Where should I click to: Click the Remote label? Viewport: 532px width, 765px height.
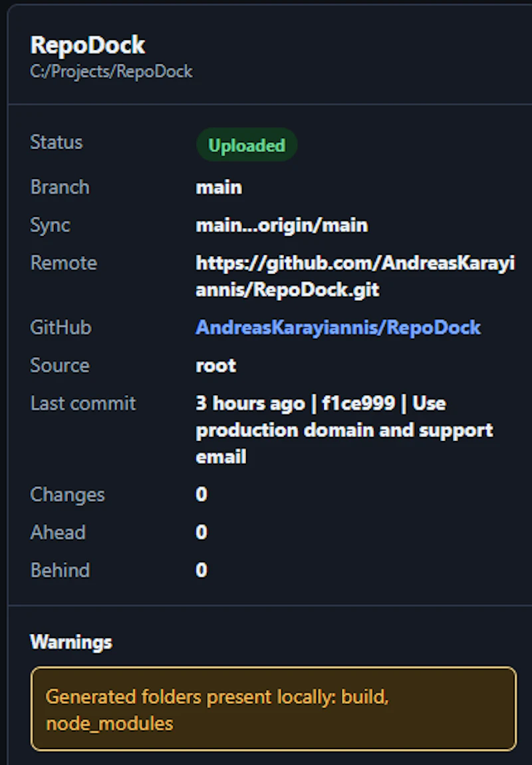click(x=64, y=263)
